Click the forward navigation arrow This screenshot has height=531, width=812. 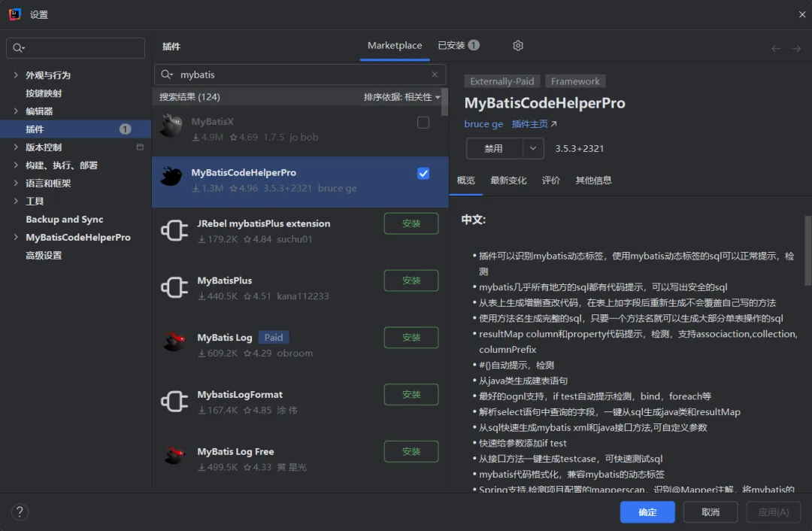click(796, 49)
